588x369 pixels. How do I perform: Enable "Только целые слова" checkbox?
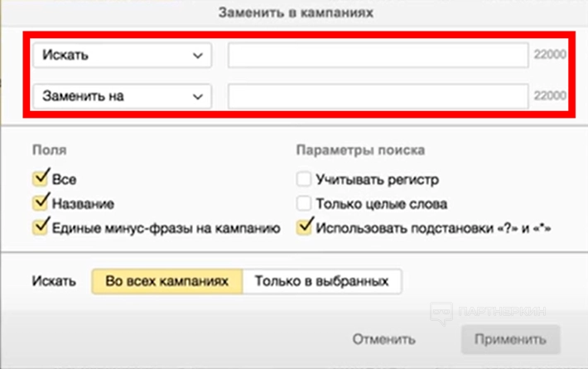pyautogui.click(x=304, y=202)
